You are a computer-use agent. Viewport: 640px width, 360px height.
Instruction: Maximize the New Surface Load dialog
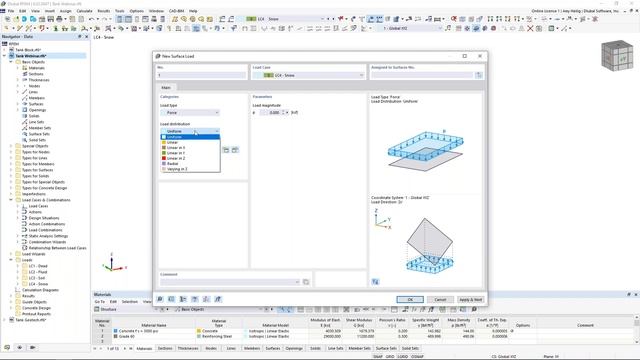[464, 56]
